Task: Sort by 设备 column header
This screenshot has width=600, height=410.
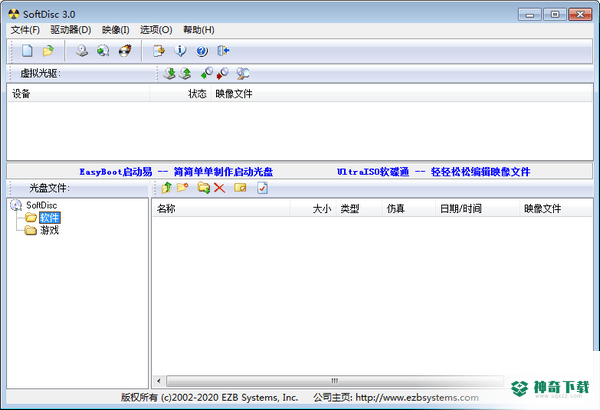Action: 78,94
